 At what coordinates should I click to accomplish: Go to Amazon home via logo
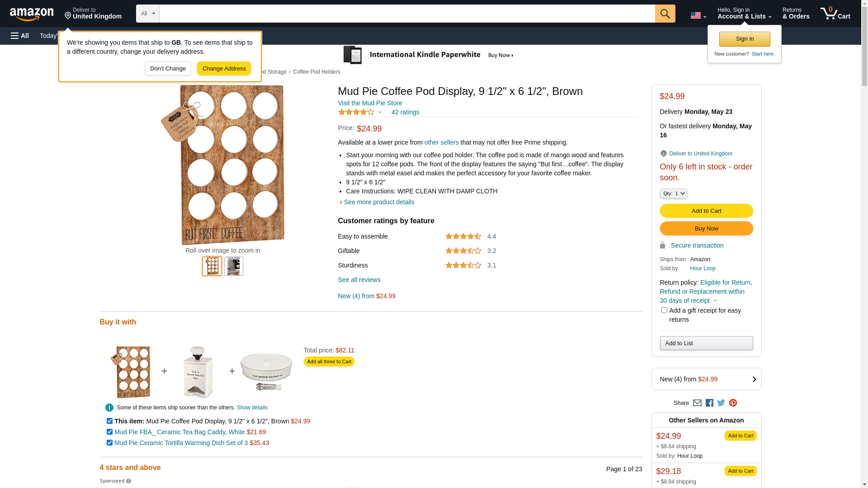tap(32, 14)
